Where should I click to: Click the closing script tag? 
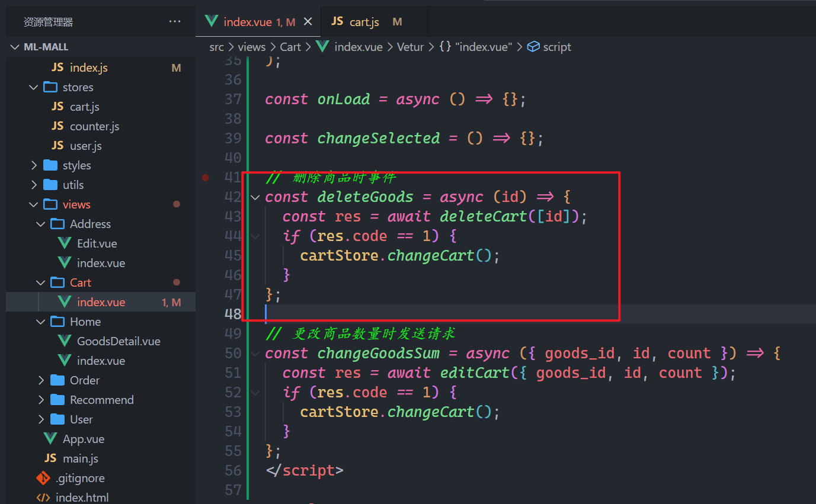[304, 470]
